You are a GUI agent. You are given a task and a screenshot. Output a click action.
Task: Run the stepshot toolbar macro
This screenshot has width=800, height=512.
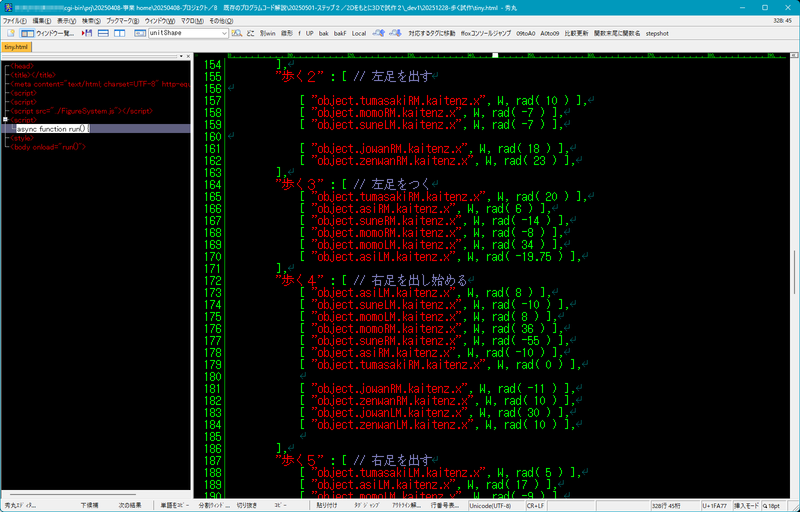[657, 33]
